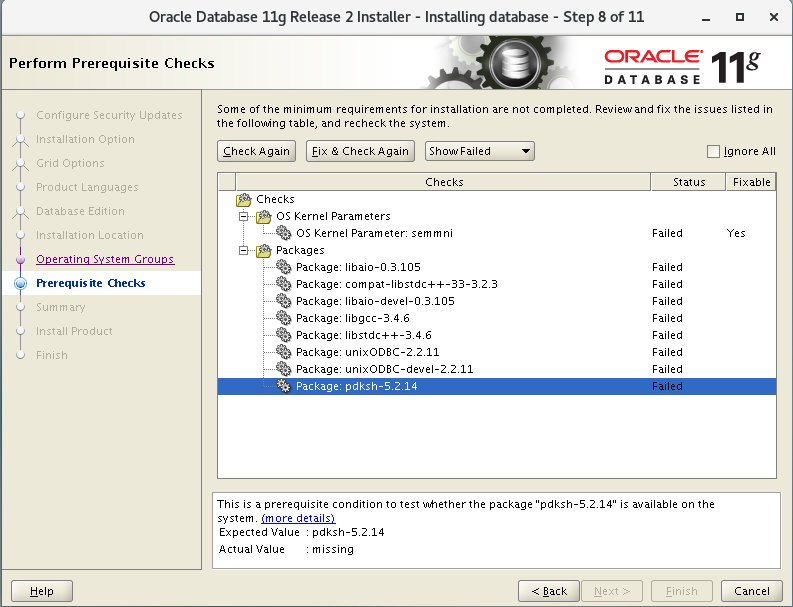Select Package: unixODBC-2.2.11 row
The image size is (793, 607).
497,352
